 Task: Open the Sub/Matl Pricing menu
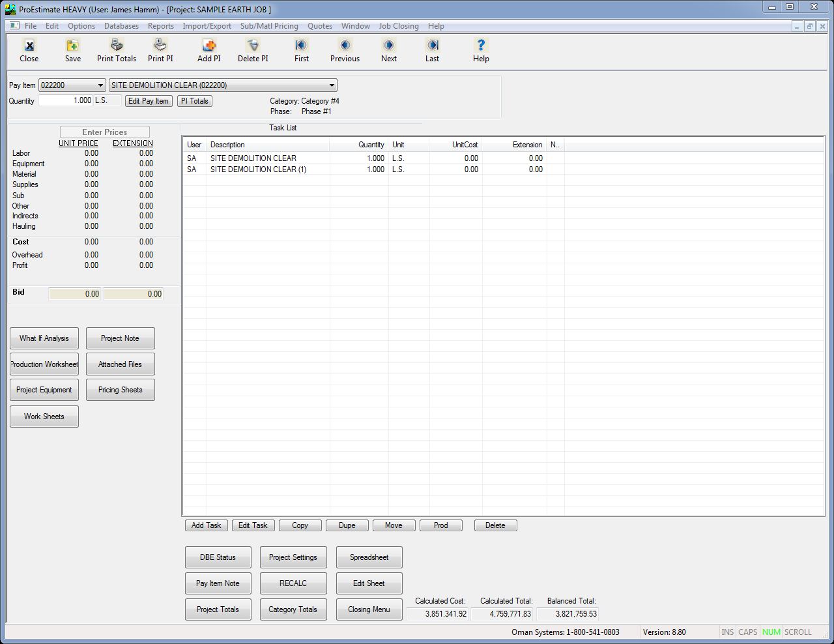[269, 26]
